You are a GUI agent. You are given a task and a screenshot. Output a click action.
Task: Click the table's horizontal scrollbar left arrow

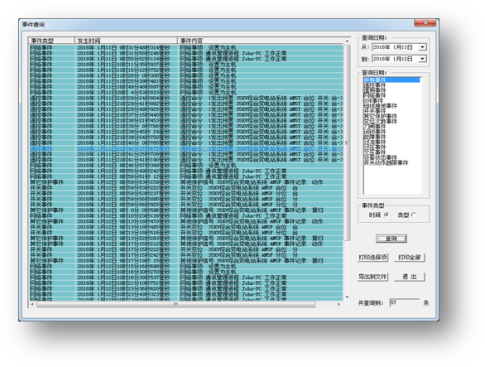[32, 304]
